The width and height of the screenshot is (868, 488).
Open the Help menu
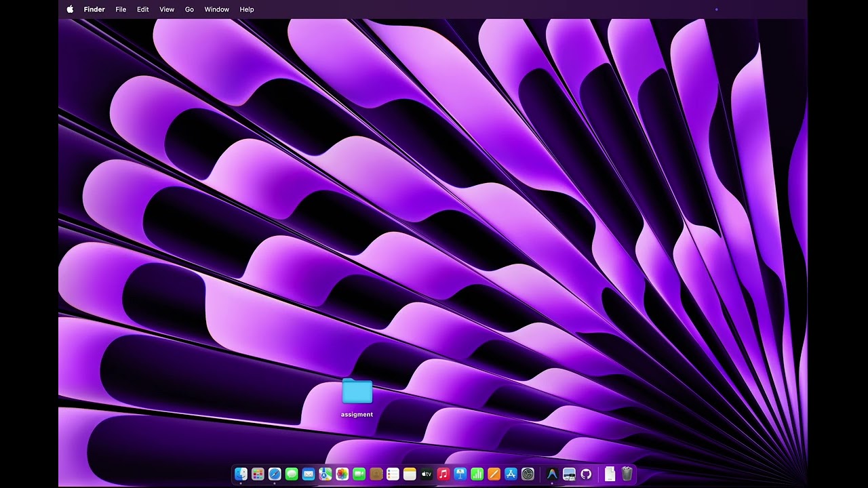247,9
